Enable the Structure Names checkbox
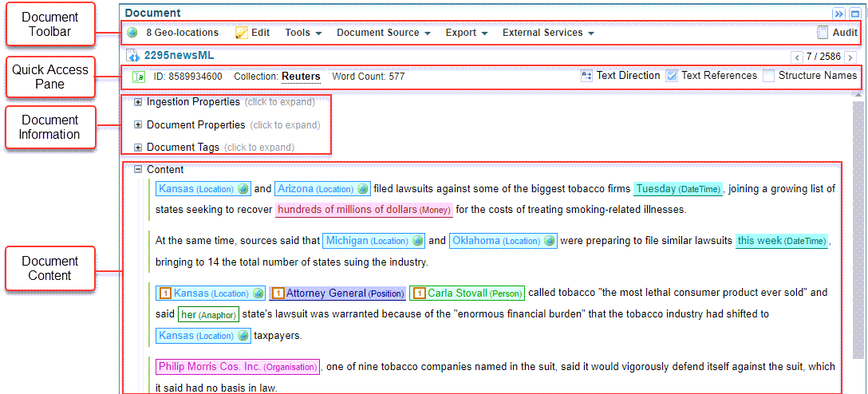This screenshot has width=868, height=394. point(768,76)
